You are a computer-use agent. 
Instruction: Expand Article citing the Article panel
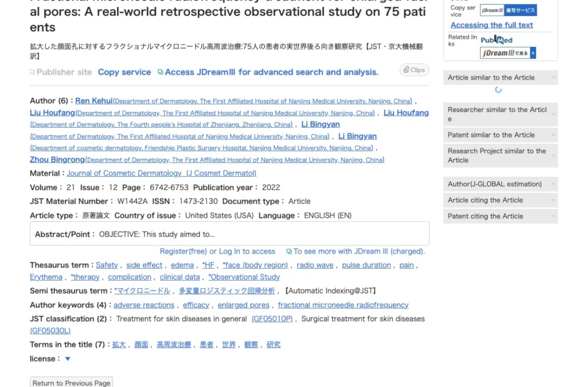tap(500, 200)
